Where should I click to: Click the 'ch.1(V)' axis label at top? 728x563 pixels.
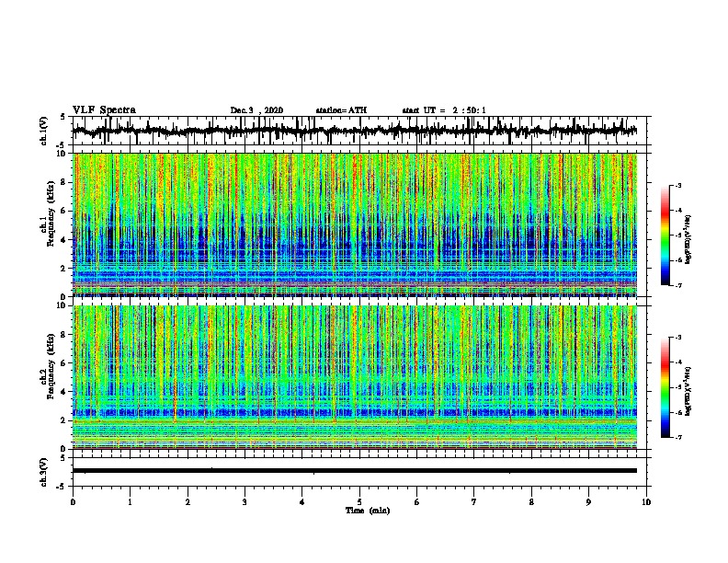tap(44, 131)
